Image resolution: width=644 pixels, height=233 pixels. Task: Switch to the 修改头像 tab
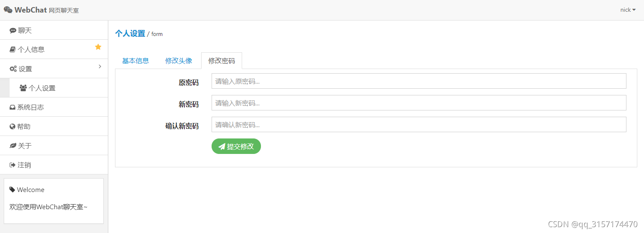[x=179, y=61]
